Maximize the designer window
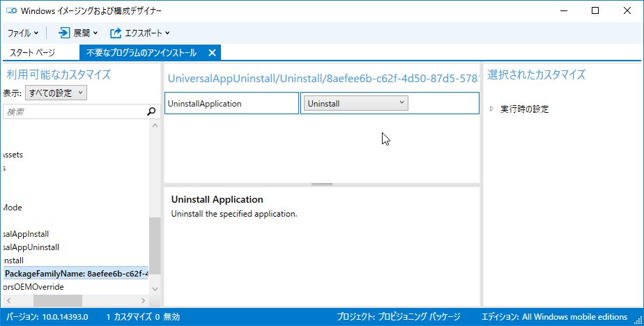This screenshot has height=326, width=644. coord(595,11)
